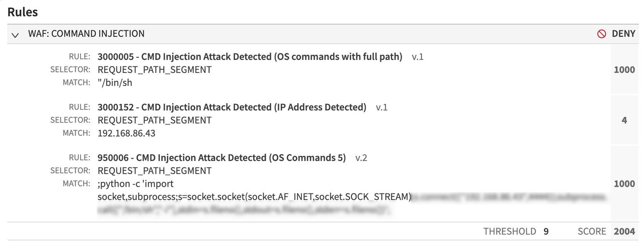Open rule 950006 OS Commands 5
Image resolution: width=644 pixels, height=244 pixels.
(x=221, y=158)
